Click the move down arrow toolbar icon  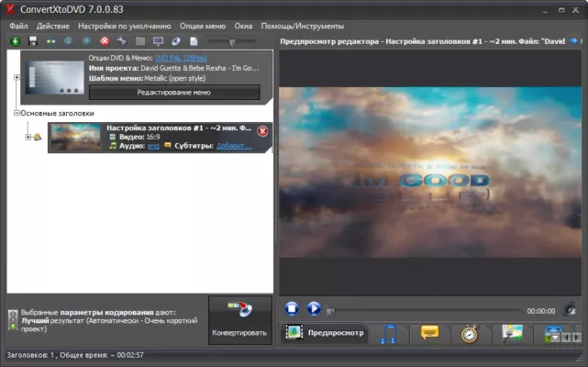click(x=68, y=41)
